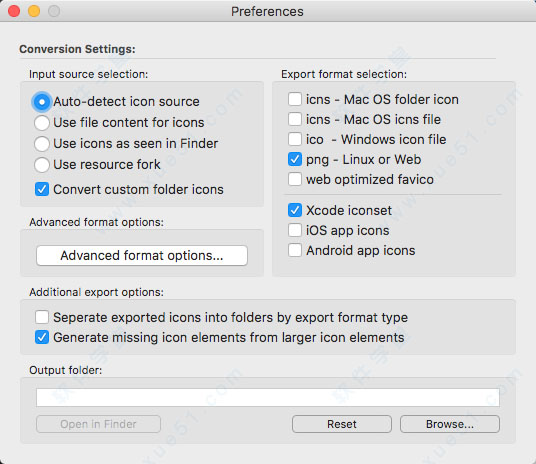Open the Advanced format options dialog
The width and height of the screenshot is (536, 464).
tap(142, 255)
